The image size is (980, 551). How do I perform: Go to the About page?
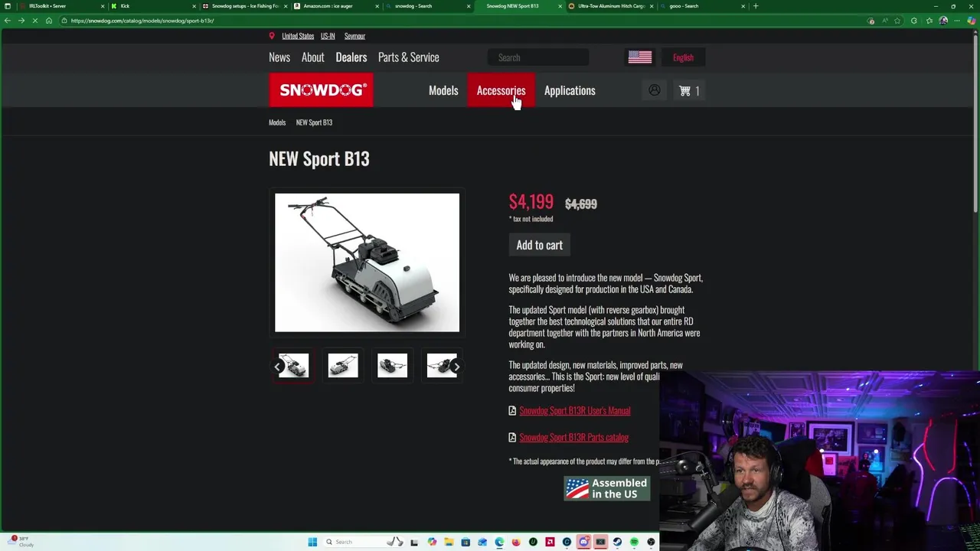[312, 57]
